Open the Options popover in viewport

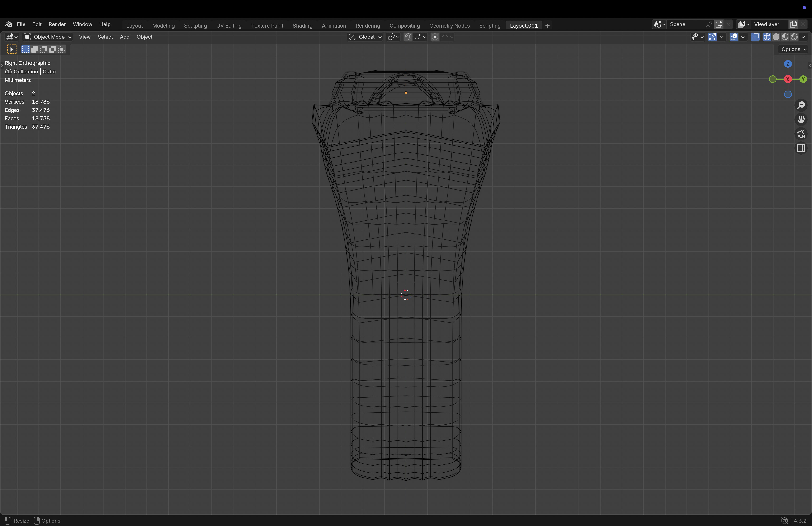point(793,49)
